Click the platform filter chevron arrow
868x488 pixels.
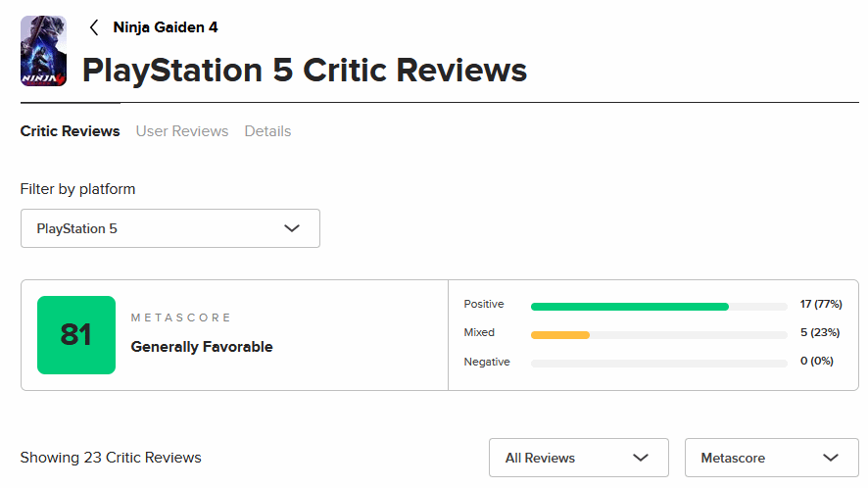coord(291,228)
